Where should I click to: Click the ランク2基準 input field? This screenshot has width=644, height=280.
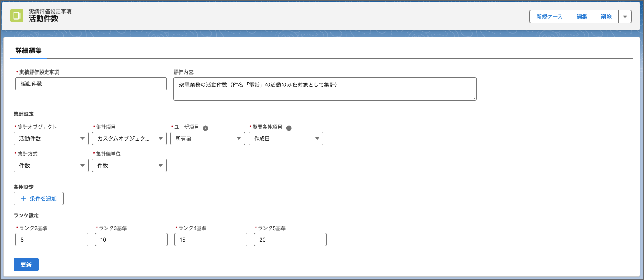52,240
